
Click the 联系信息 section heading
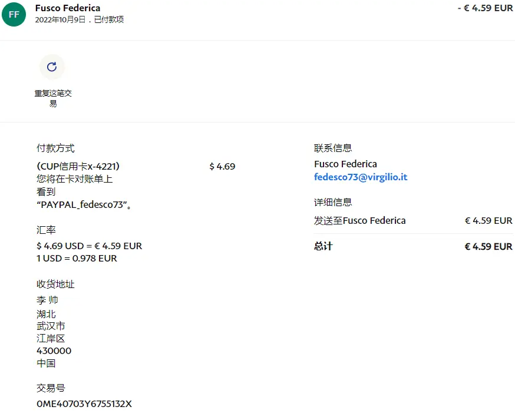333,148
